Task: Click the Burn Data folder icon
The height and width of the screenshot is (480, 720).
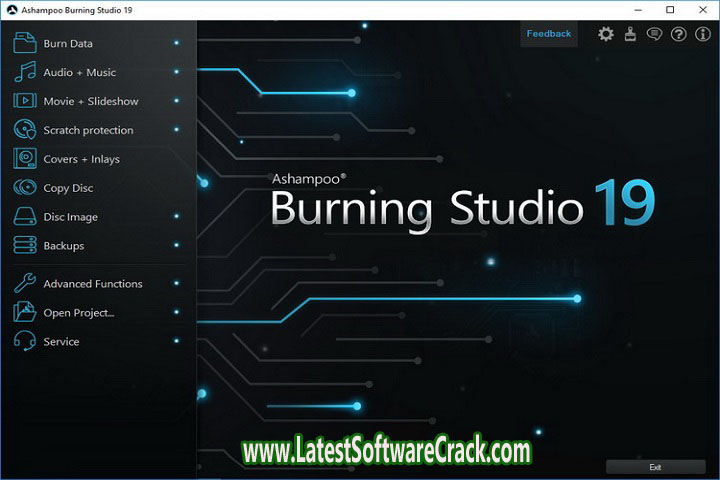Action: point(25,43)
